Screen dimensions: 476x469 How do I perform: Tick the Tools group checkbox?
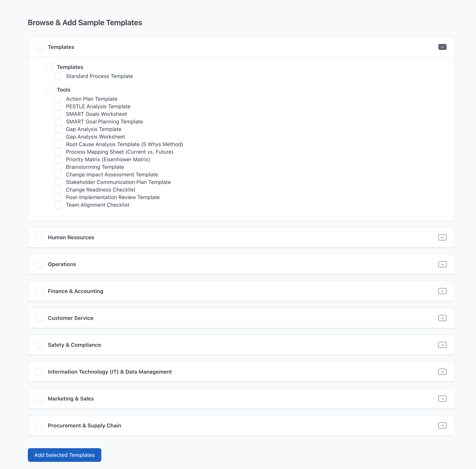click(48, 90)
